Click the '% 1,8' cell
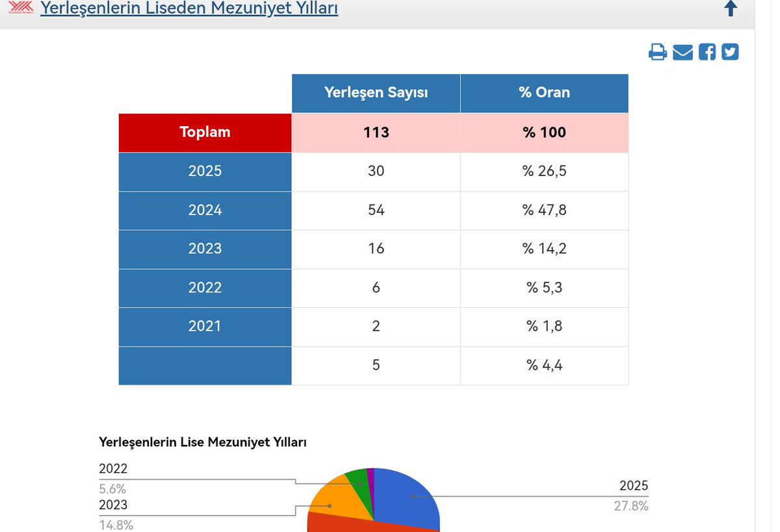Viewport: 780px width, 532px height. point(545,326)
